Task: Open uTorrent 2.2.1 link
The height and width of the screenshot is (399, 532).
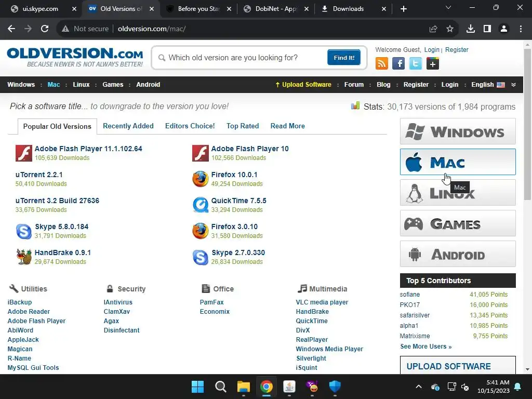Action: click(39, 175)
